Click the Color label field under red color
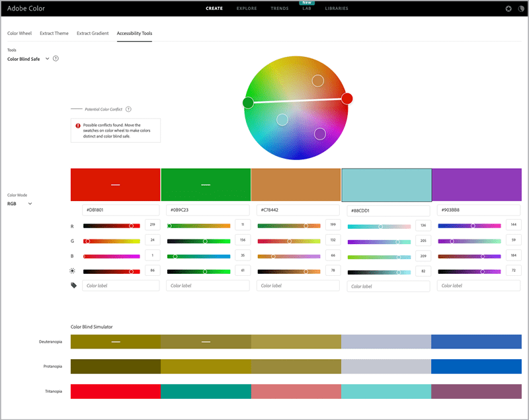Image resolution: width=529 pixels, height=420 pixels. pos(121,285)
